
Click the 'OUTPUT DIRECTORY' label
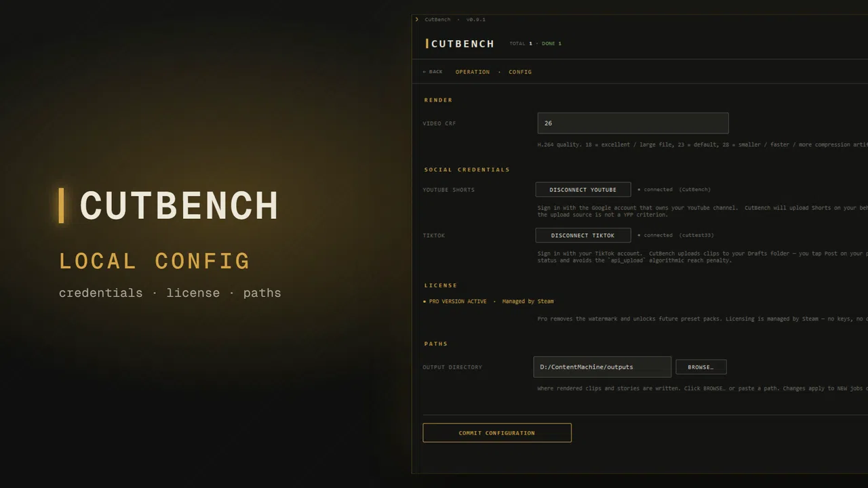click(x=452, y=367)
